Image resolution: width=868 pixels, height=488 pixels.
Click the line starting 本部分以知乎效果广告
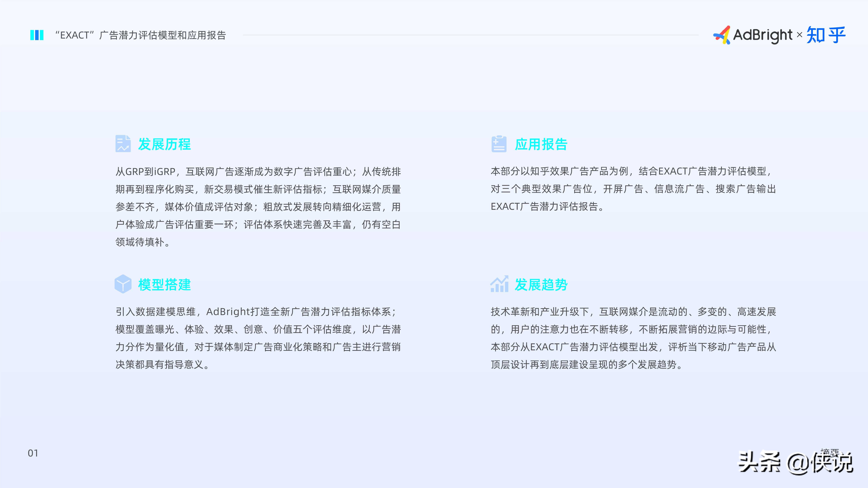tap(632, 171)
